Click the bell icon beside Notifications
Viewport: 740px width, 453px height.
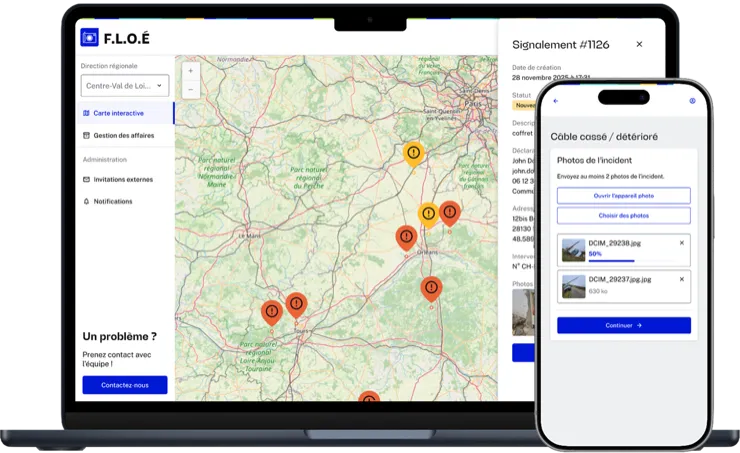[86, 201]
